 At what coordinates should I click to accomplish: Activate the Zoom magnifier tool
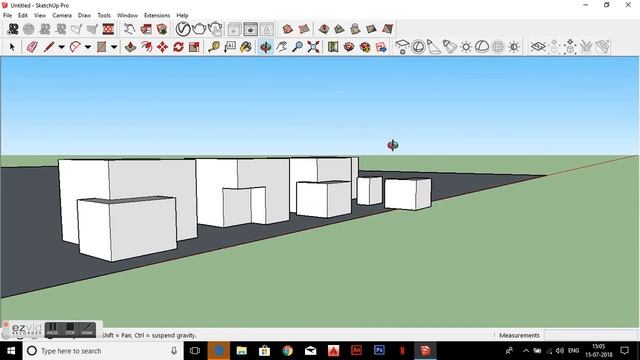[x=298, y=47]
